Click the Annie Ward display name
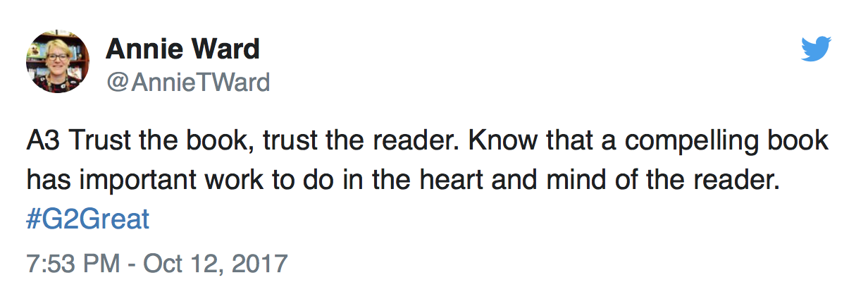Viewport: 868px width, 292px height. pyautogui.click(x=182, y=49)
